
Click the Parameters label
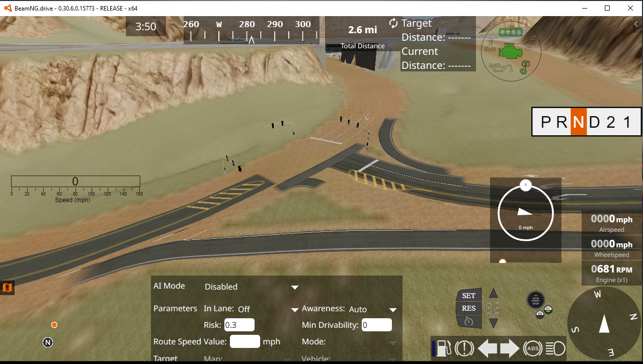(175, 308)
